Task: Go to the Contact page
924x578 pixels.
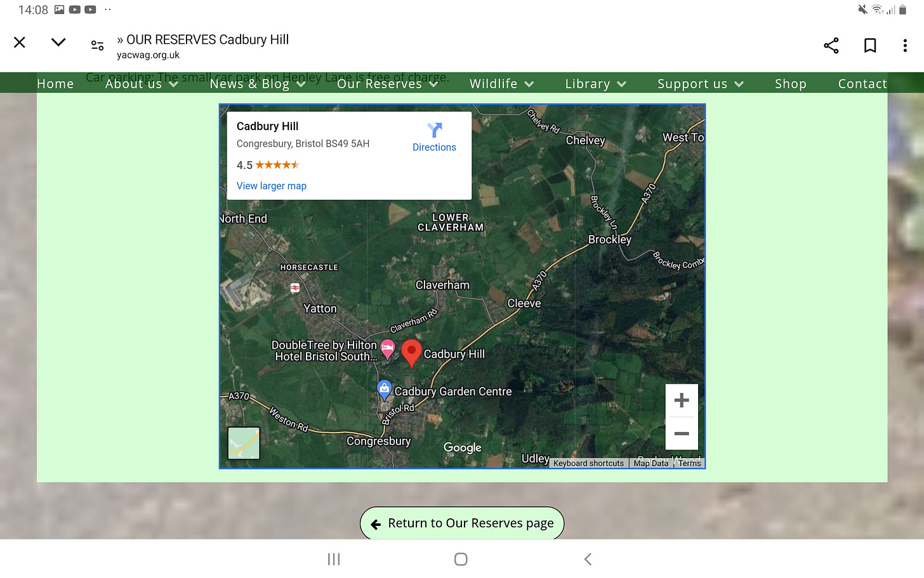Action: tap(862, 84)
